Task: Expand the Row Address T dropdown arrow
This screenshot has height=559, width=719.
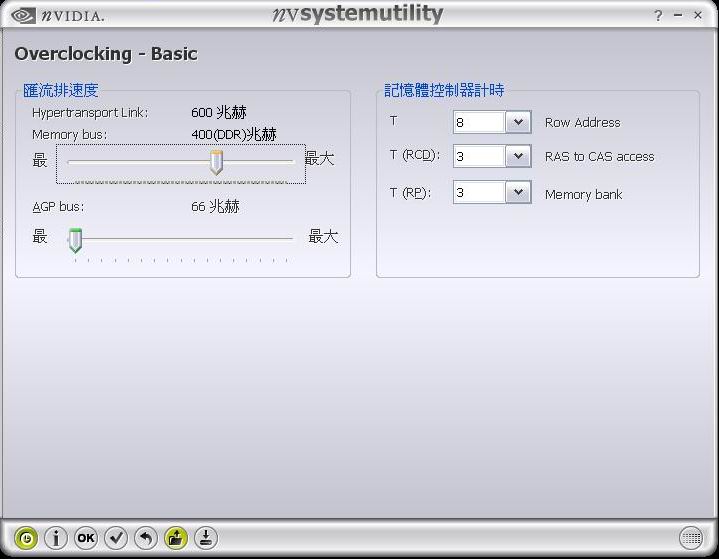Action: tap(518, 122)
